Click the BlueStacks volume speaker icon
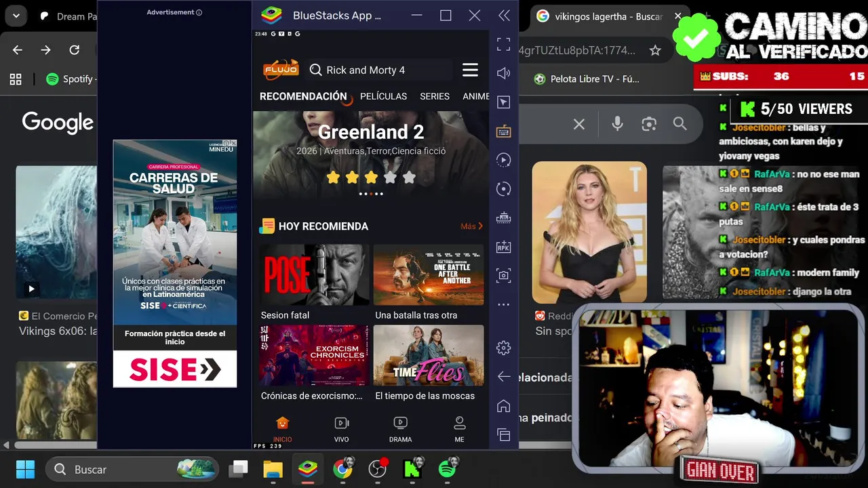Viewport: 868px width, 488px height. 503,73
